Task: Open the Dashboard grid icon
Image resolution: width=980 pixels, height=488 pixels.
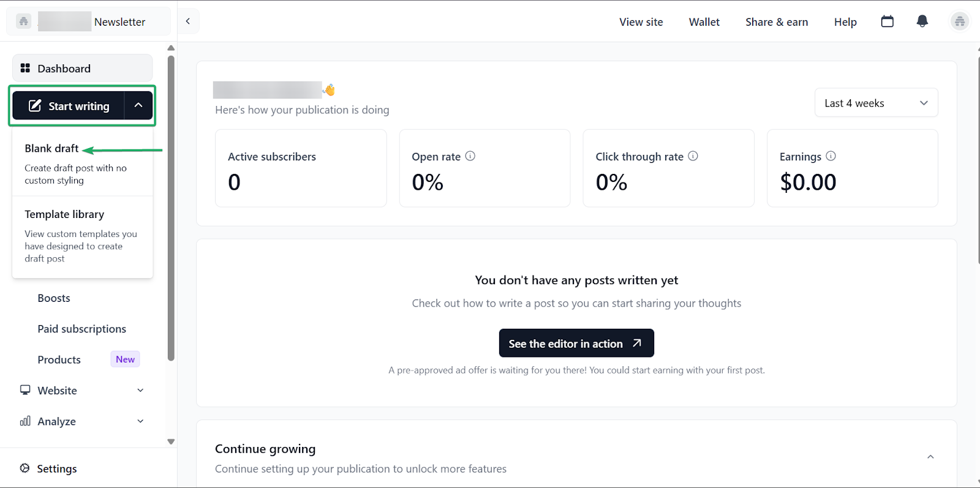Action: pyautogui.click(x=25, y=68)
